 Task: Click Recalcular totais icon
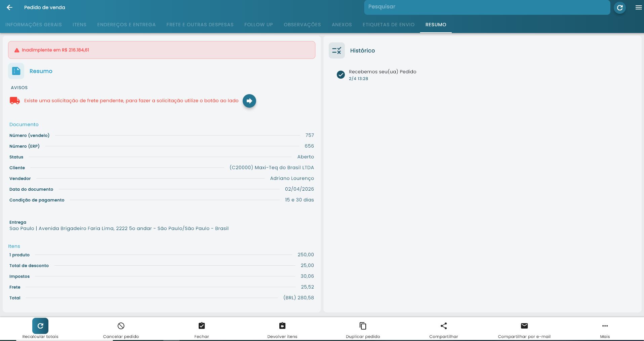[x=40, y=326]
